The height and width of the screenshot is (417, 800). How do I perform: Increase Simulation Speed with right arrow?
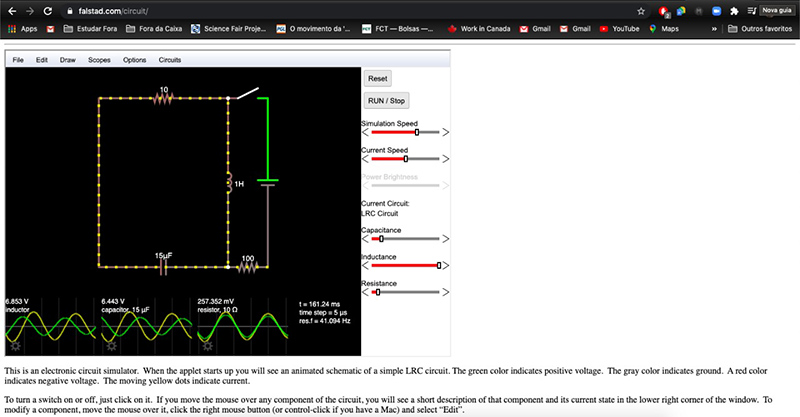coord(445,132)
